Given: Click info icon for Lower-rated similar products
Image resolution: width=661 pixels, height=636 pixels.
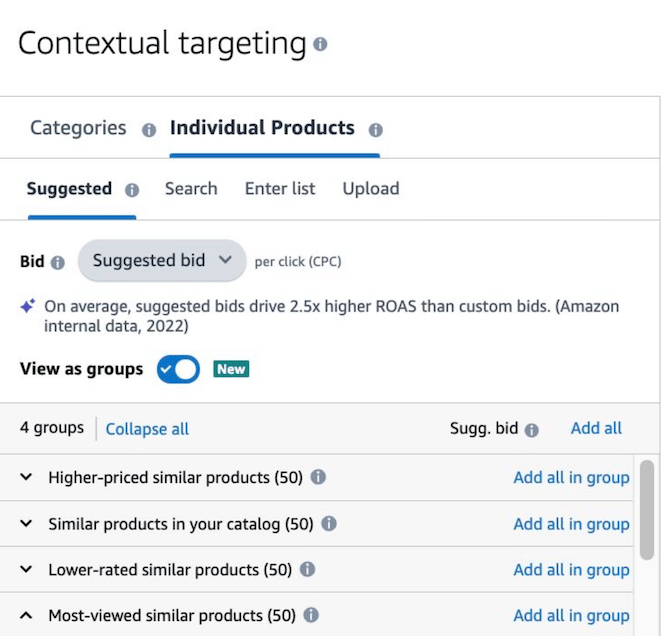Looking at the screenshot, I should 307,569.
